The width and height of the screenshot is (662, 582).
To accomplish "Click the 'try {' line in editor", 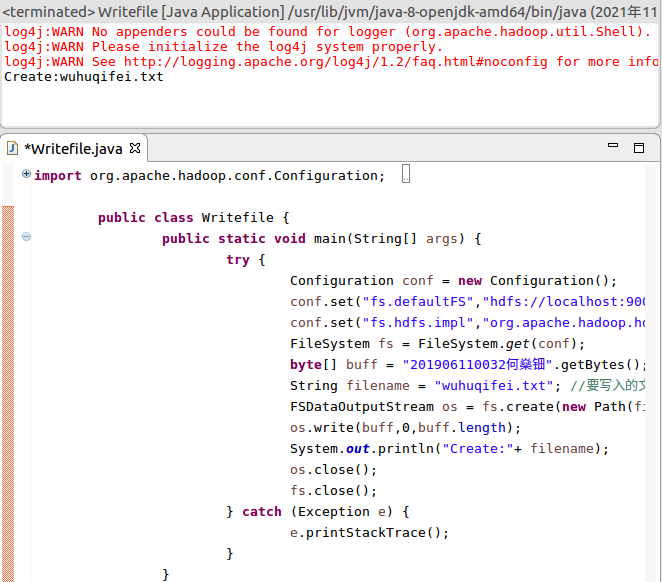I will tap(246, 260).
